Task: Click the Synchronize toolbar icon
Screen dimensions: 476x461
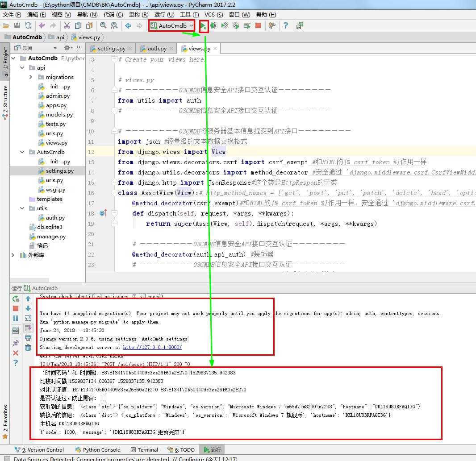Action: pos(28,26)
